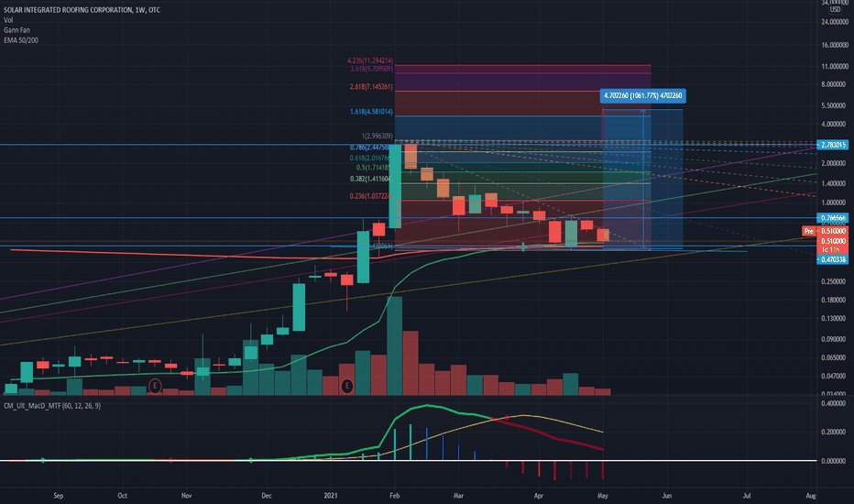Select Fibonacci level 1(2.996309) label

point(377,137)
